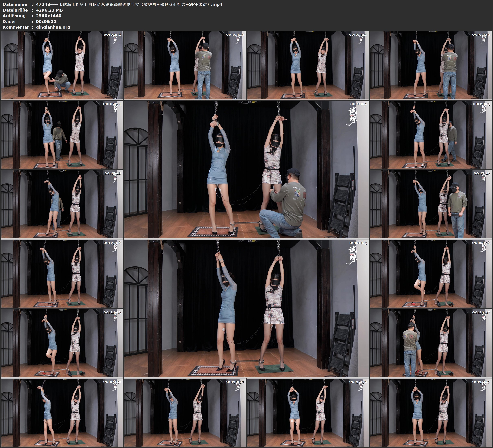Image resolution: width=493 pixels, height=448 pixels.
Task: Click the 2560x1440 resolution value
Action: 48,16
